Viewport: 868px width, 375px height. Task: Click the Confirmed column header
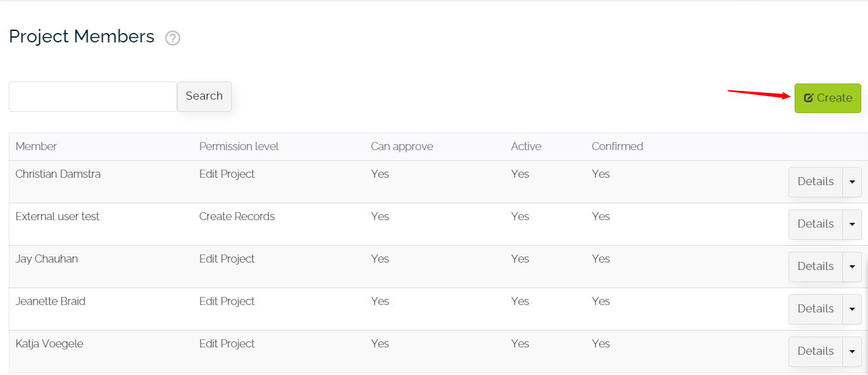point(617,147)
